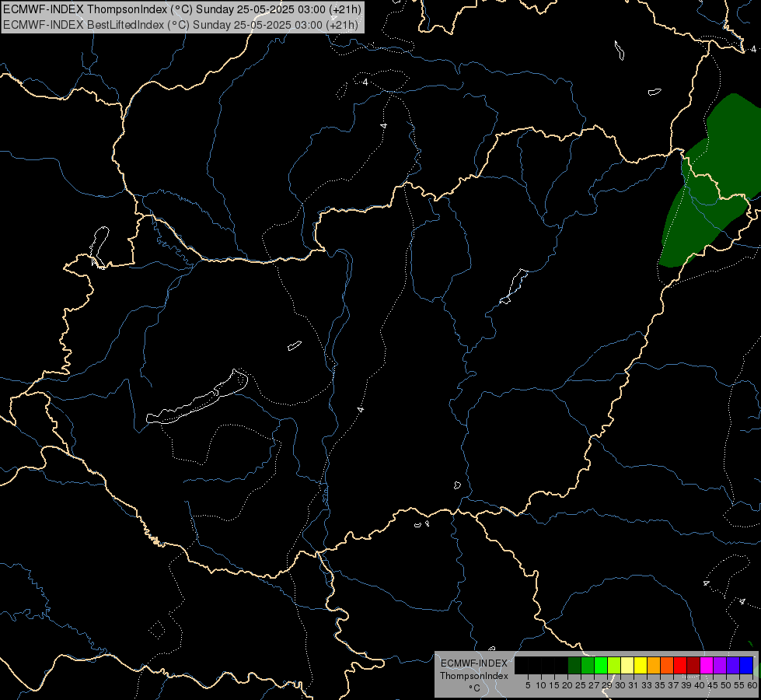Viewport: 761px width, 700px height.
Task: Click the legend tick value 5
Action: click(x=528, y=685)
